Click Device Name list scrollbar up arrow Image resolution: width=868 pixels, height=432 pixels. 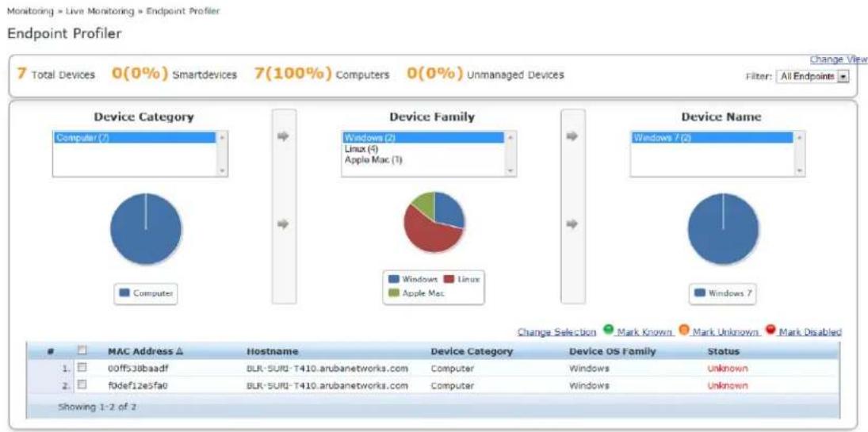click(800, 137)
